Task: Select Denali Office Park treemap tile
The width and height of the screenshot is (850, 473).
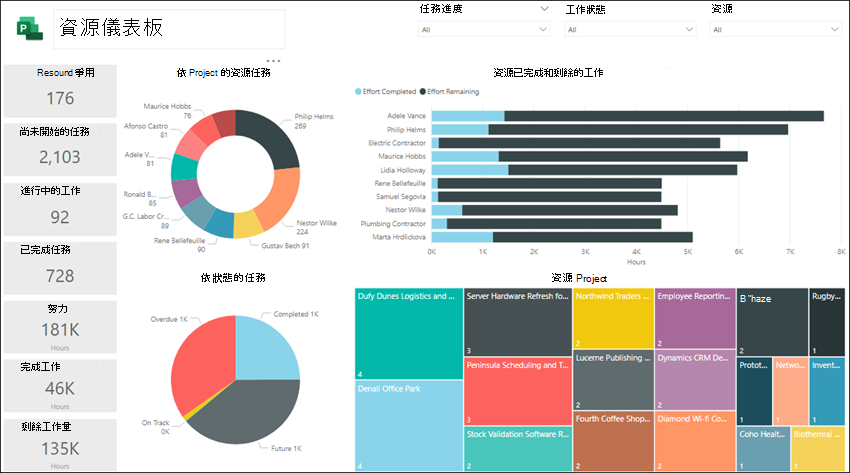Action: tap(409, 426)
